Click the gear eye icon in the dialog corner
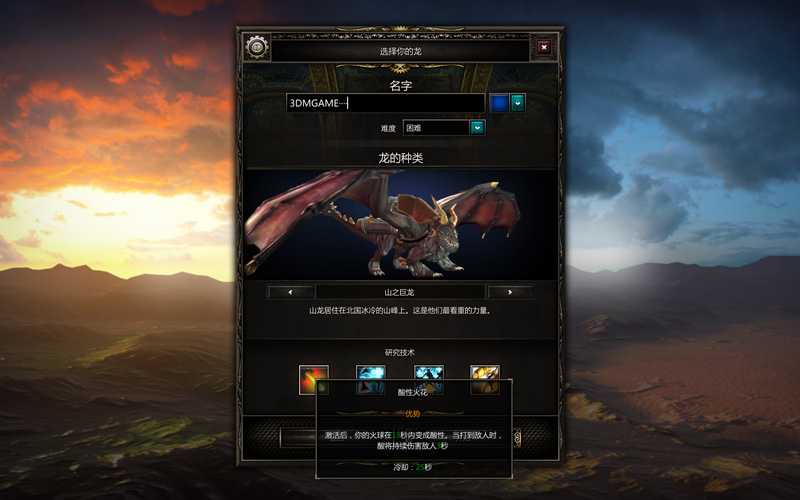 (x=257, y=47)
